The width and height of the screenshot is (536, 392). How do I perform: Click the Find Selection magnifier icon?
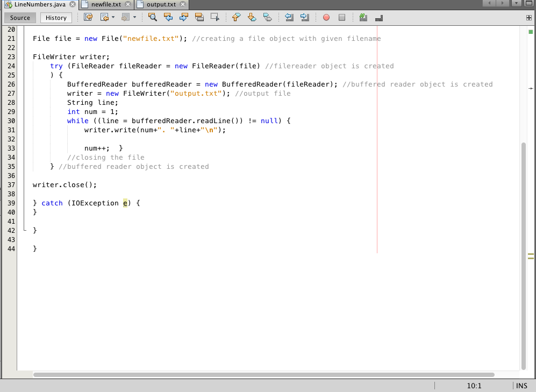pyautogui.click(x=153, y=17)
